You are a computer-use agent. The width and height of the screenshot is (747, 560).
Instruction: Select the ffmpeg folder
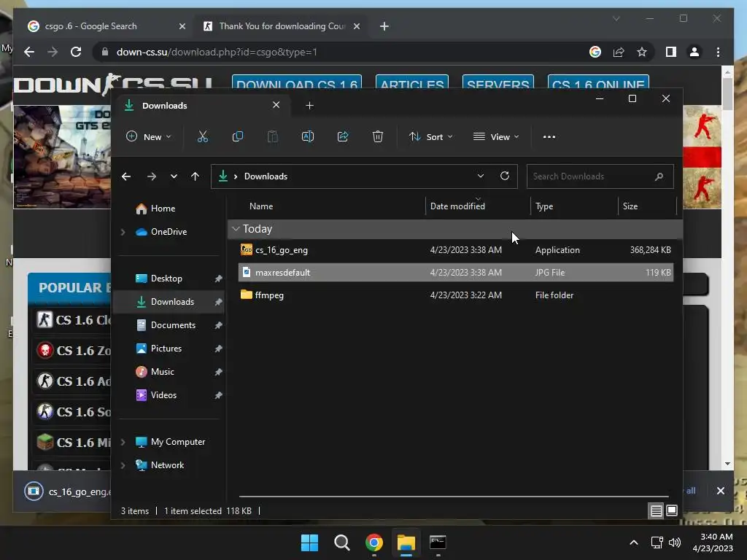tap(456, 295)
